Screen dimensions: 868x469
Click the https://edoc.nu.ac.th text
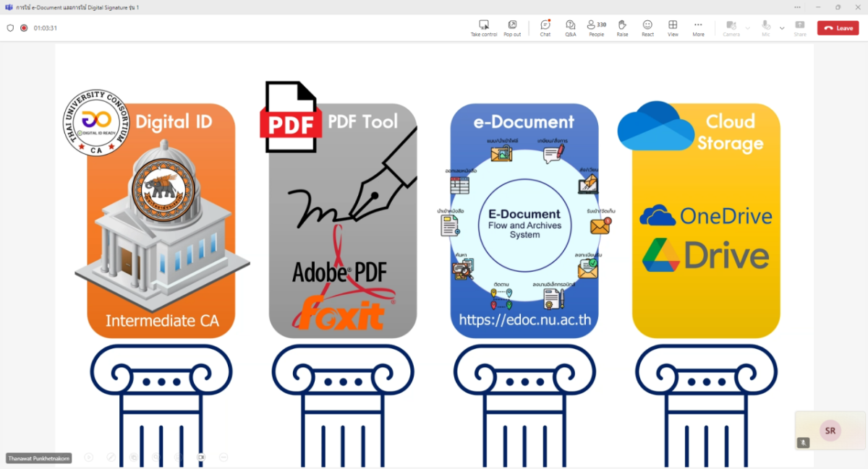[525, 319]
